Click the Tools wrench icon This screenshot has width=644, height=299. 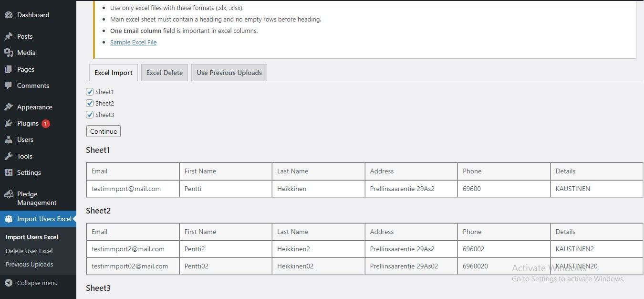click(9, 156)
